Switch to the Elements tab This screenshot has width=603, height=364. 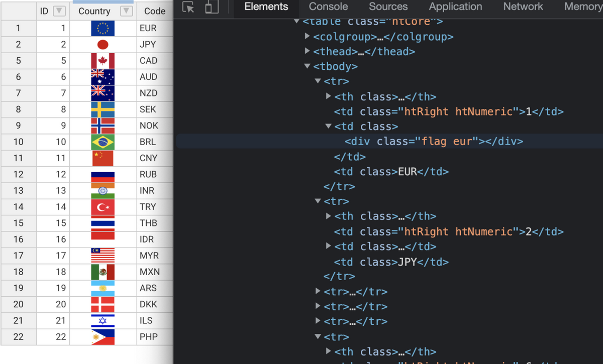point(266,7)
